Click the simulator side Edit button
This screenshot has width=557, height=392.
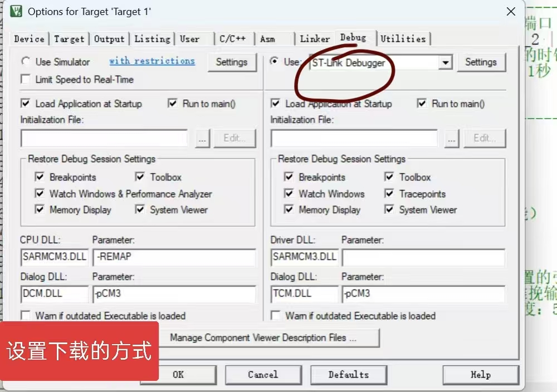click(x=234, y=138)
